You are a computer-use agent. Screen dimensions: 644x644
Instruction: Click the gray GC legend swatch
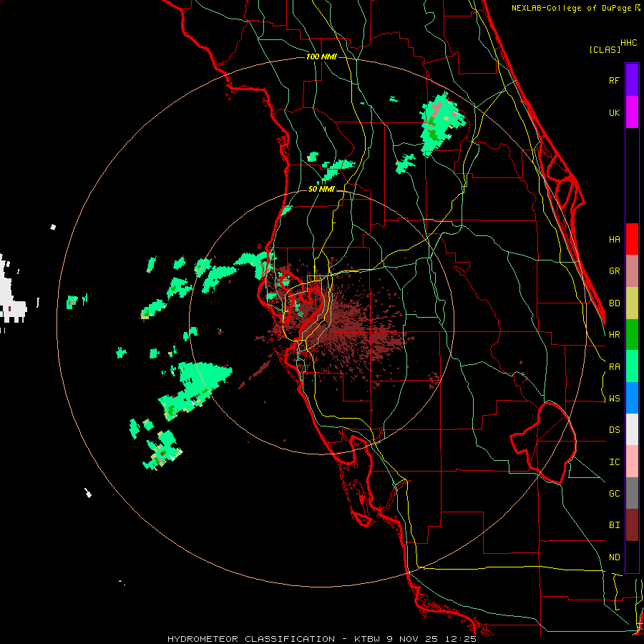pos(632,493)
